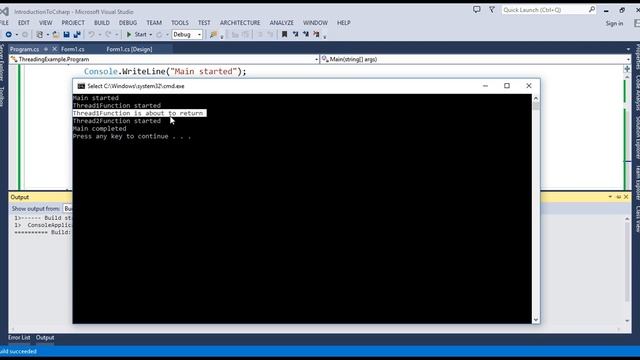
Task: Open the ANALYZE menu
Action: [x=282, y=23]
